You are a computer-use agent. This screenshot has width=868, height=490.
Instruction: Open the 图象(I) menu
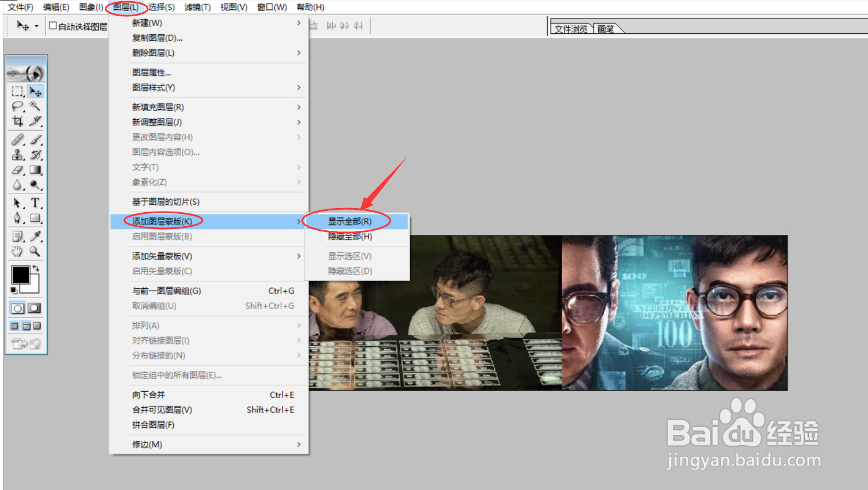[91, 7]
